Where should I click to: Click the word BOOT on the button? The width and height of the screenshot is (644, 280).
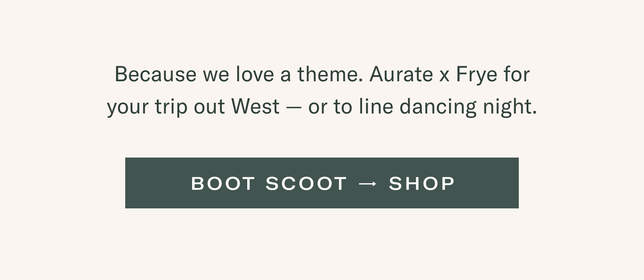point(223,183)
